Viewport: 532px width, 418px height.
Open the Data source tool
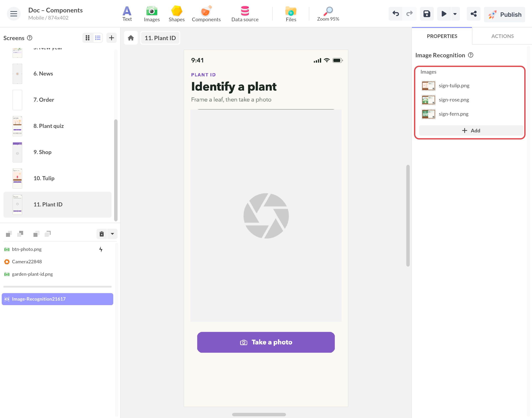pyautogui.click(x=245, y=14)
